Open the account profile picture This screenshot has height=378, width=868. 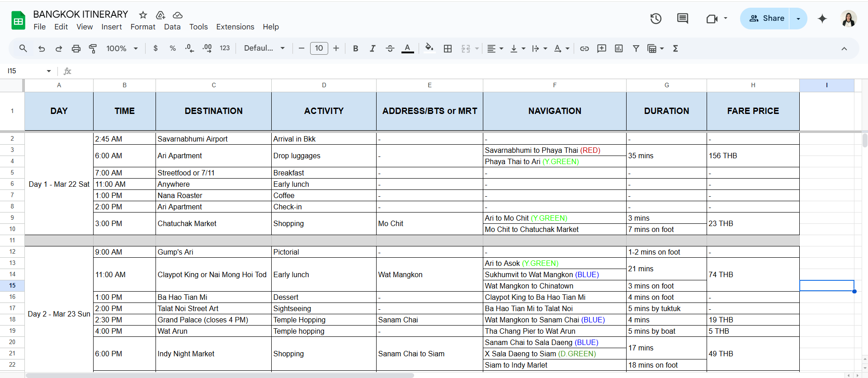coord(849,19)
